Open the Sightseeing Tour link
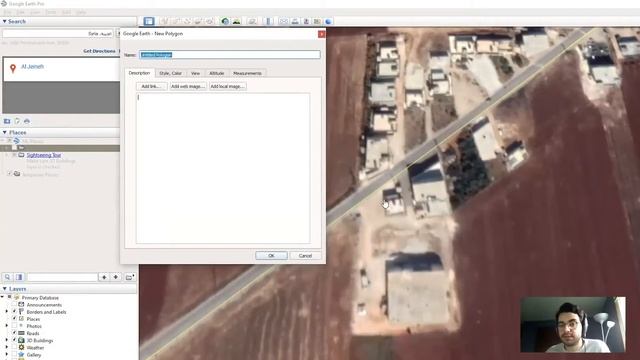Viewport: 640px width, 360px height. (44, 155)
